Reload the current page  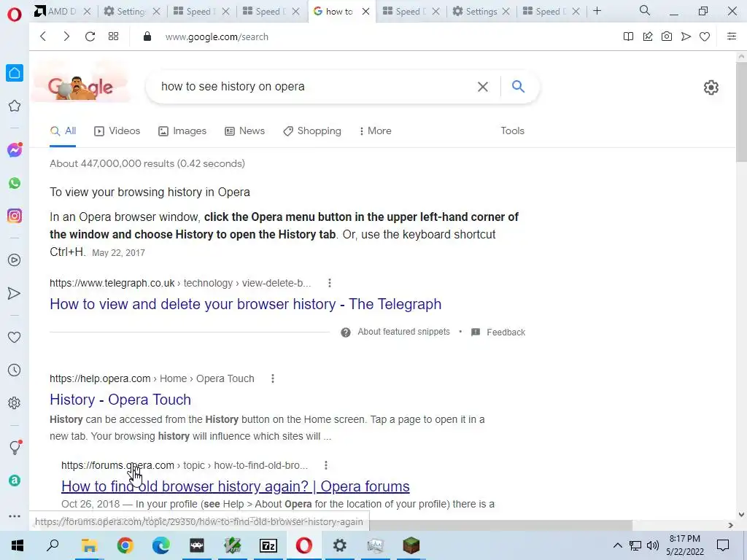90,36
